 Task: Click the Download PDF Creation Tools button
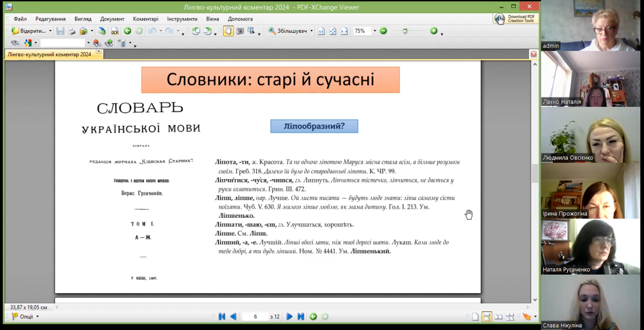tap(515, 19)
